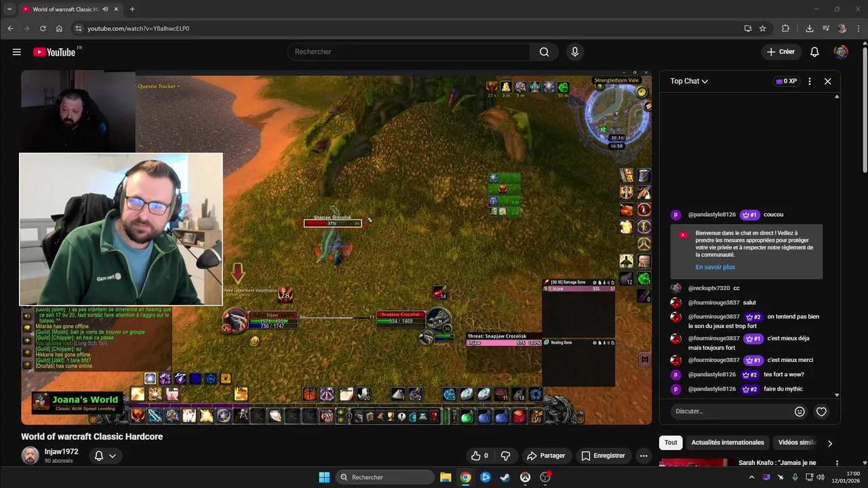Click the taskbar Rechercher search box
Image resolution: width=868 pixels, height=488 pixels.
(x=385, y=477)
